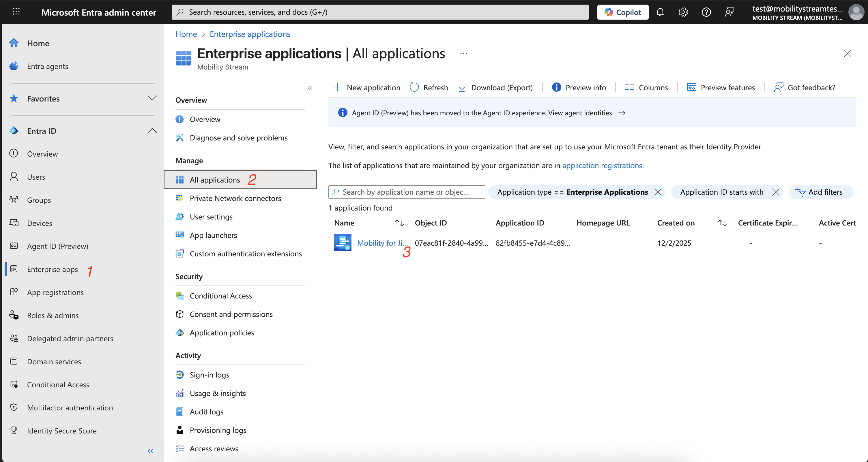Open the Columns chooser
Image resolution: width=868 pixels, height=462 pixels.
646,88
